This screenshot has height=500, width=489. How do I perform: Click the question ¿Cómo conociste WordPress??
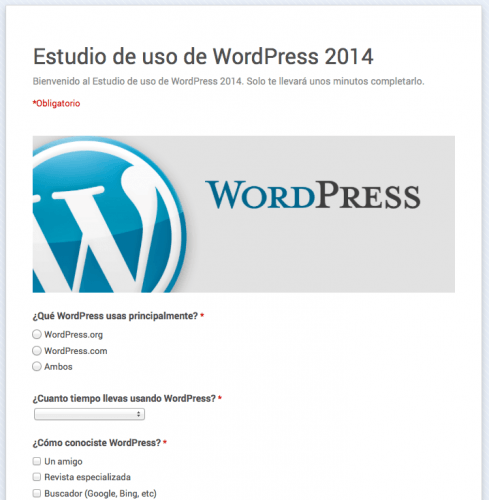pos(97,443)
